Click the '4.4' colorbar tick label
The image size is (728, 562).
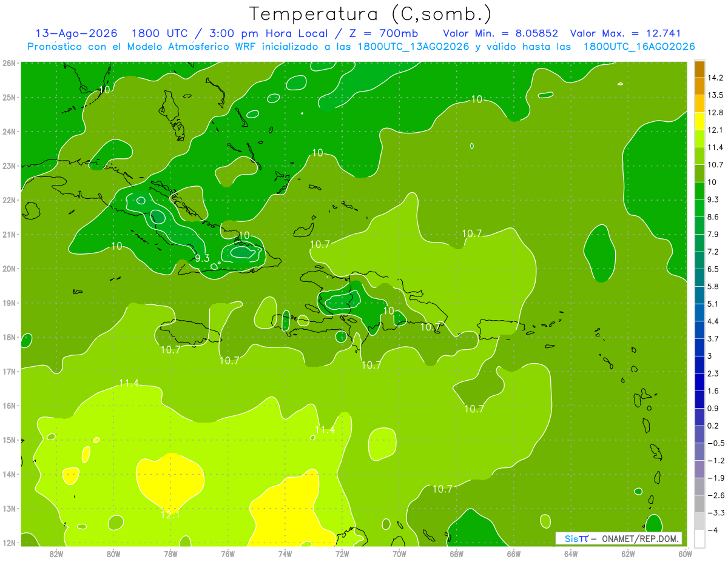[713, 321]
